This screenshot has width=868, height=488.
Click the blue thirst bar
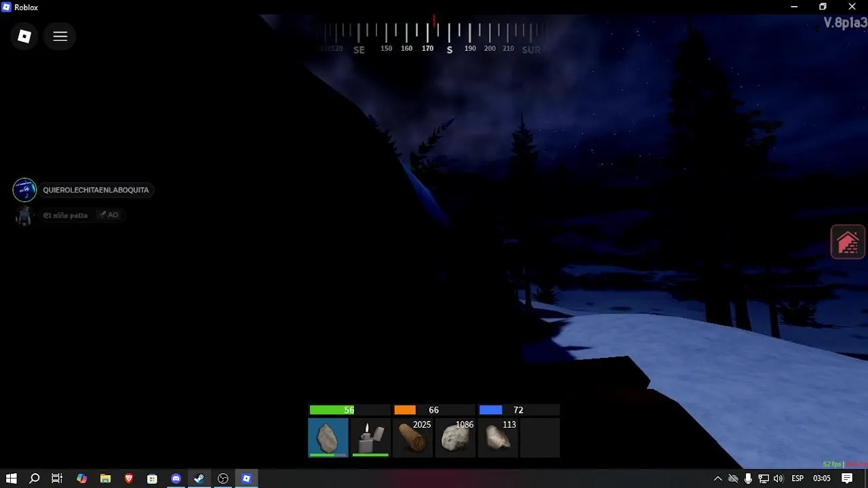pyautogui.click(x=519, y=410)
